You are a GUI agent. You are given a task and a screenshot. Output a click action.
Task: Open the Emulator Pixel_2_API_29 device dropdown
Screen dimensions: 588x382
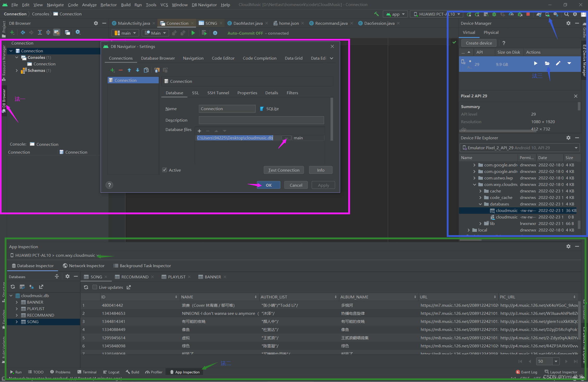coord(576,148)
